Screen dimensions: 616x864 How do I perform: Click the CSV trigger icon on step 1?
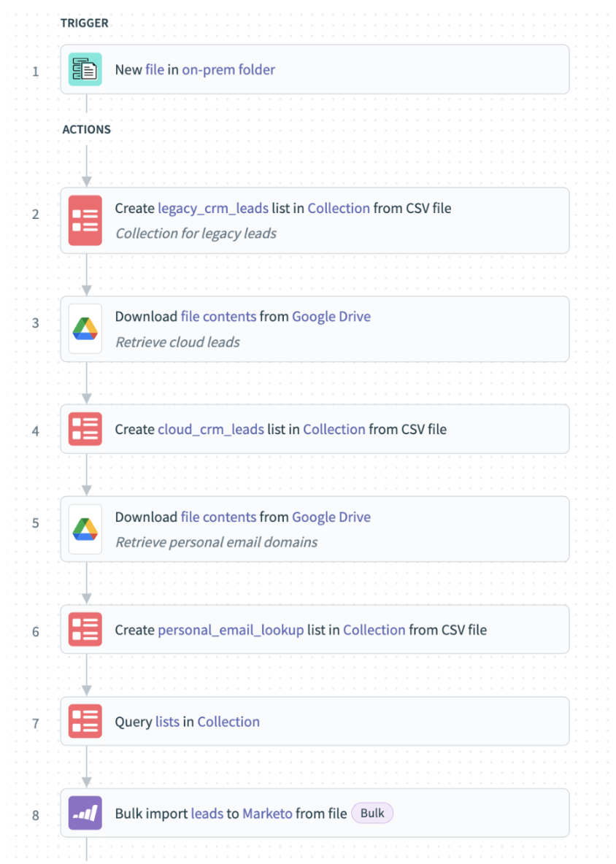[85, 69]
